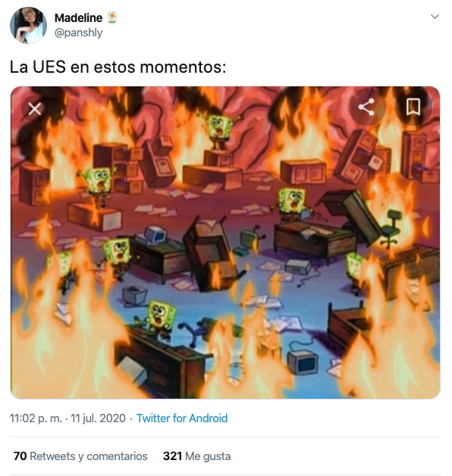The width and height of the screenshot is (452, 476).
Task: Open the Madeline display name link
Action: [x=78, y=18]
